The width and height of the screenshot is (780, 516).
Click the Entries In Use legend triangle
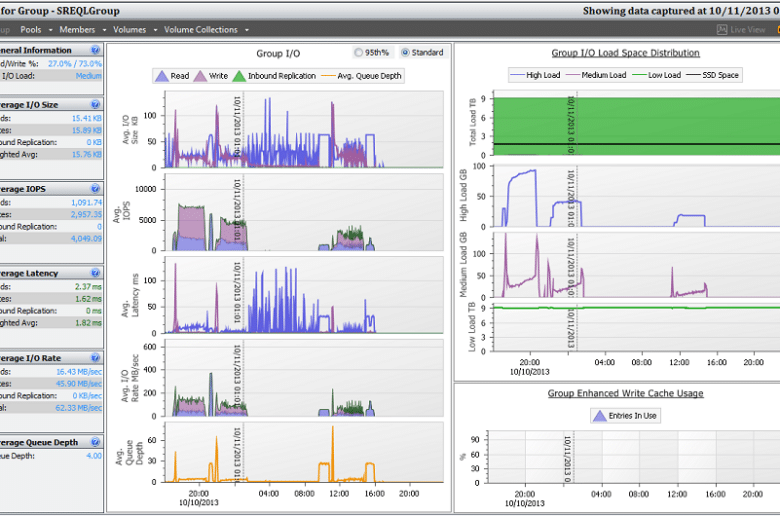tap(600, 416)
